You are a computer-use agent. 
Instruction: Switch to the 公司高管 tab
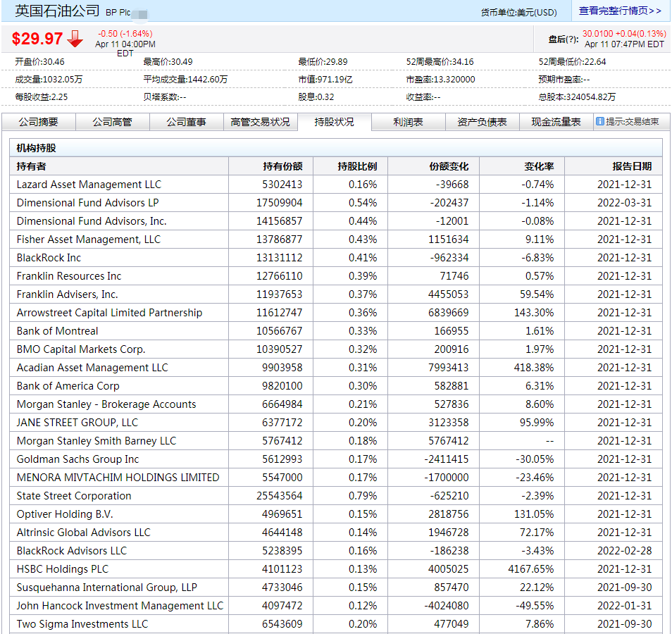[x=113, y=122]
